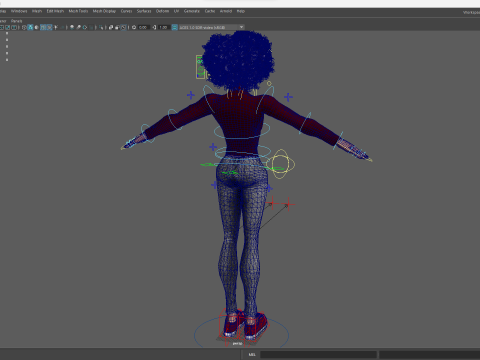Open the Edit Mesh menu

(55, 11)
